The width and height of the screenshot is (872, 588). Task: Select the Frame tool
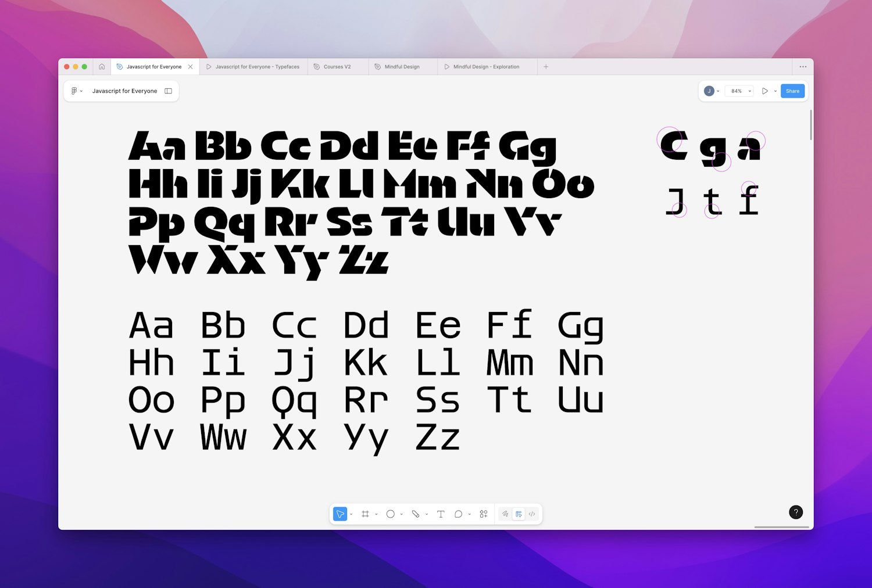[x=365, y=514]
